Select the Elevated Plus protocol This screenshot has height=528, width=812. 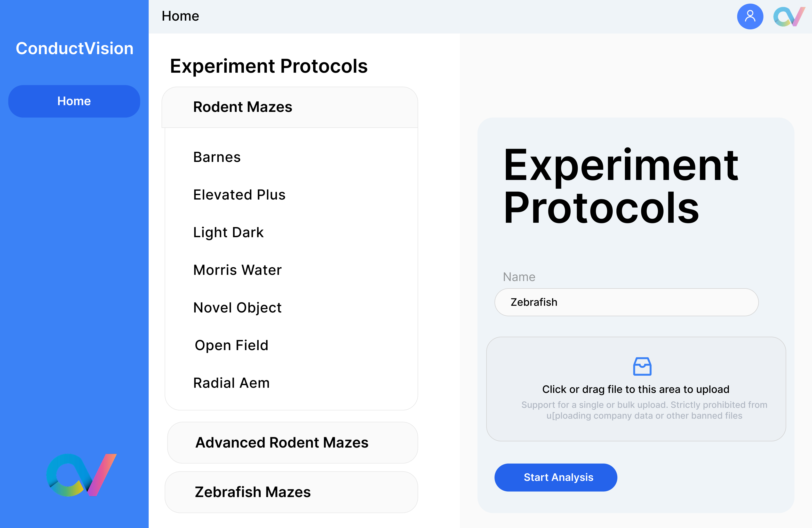pyautogui.click(x=239, y=195)
